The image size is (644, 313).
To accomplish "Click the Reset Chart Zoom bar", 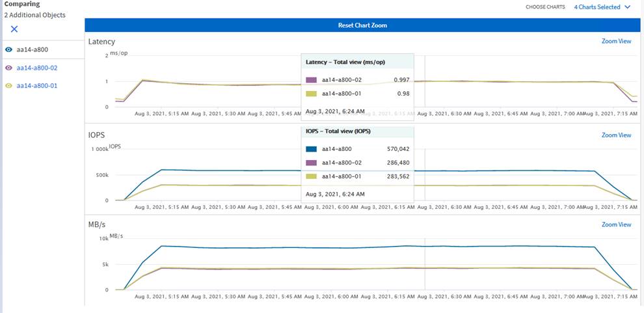I will 362,25.
